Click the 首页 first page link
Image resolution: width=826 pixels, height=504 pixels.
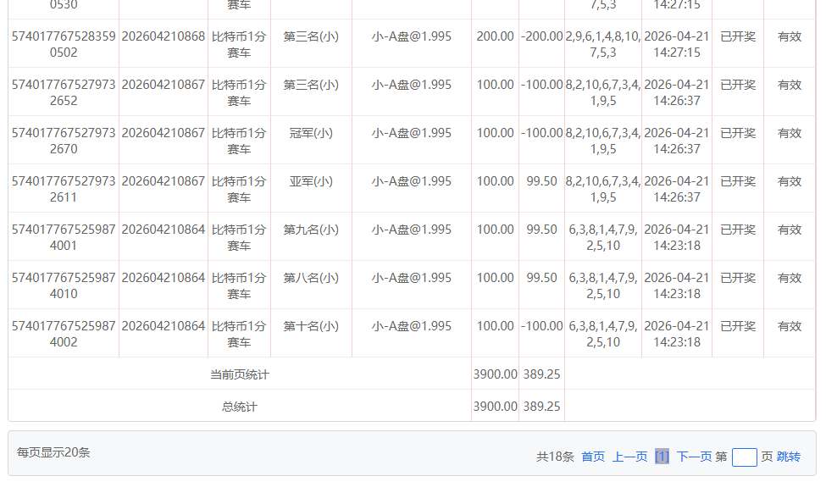click(593, 457)
